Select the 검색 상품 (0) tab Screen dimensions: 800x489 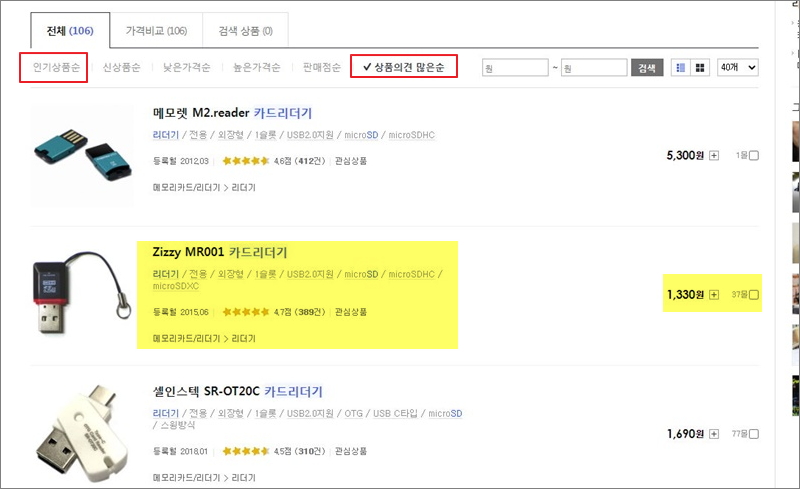pos(245,31)
